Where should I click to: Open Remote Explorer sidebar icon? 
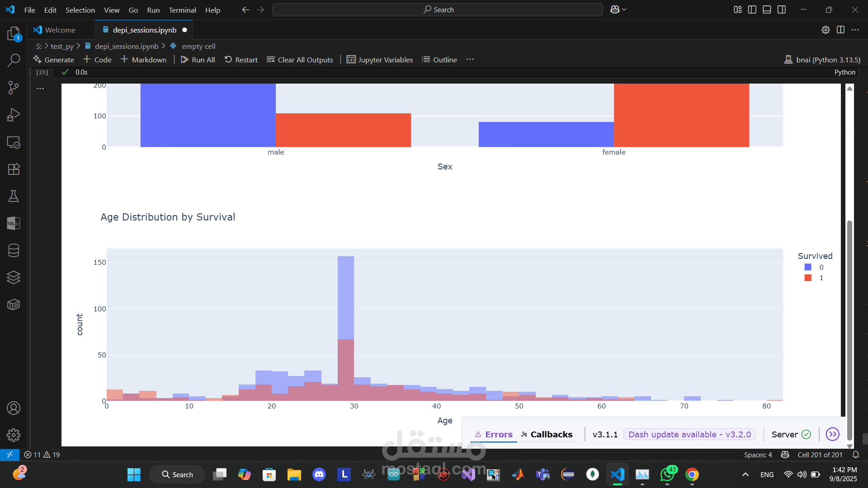click(x=14, y=142)
